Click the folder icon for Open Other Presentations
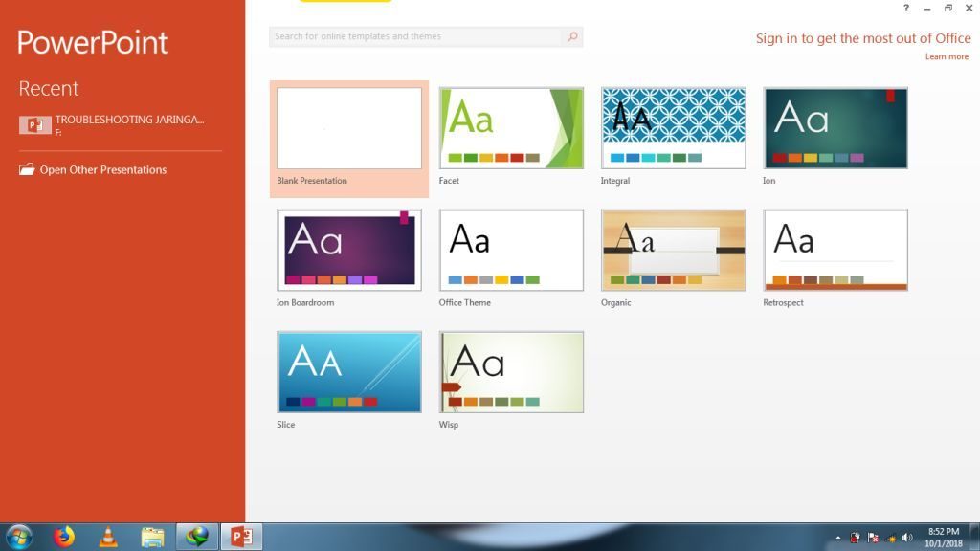 [27, 170]
